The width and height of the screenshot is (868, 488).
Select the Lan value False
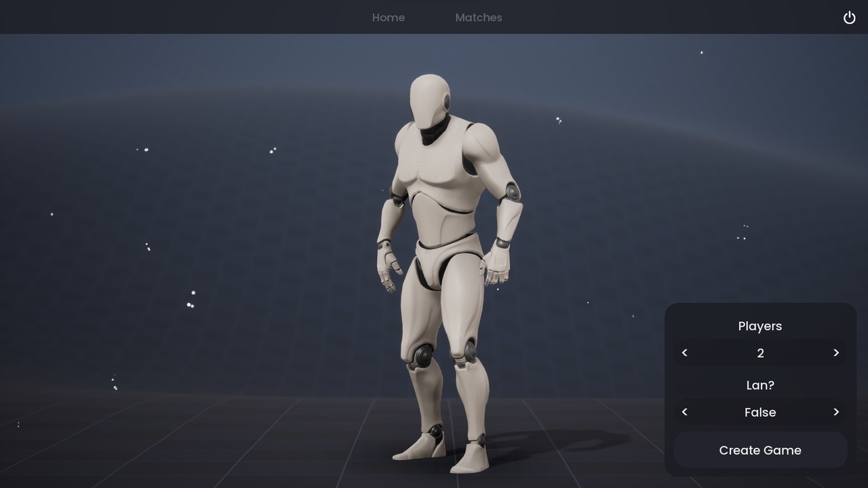[760, 412]
